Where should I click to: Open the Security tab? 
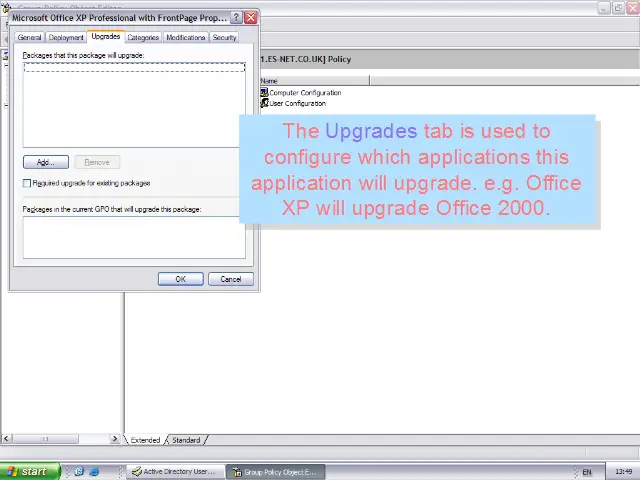[224, 38]
